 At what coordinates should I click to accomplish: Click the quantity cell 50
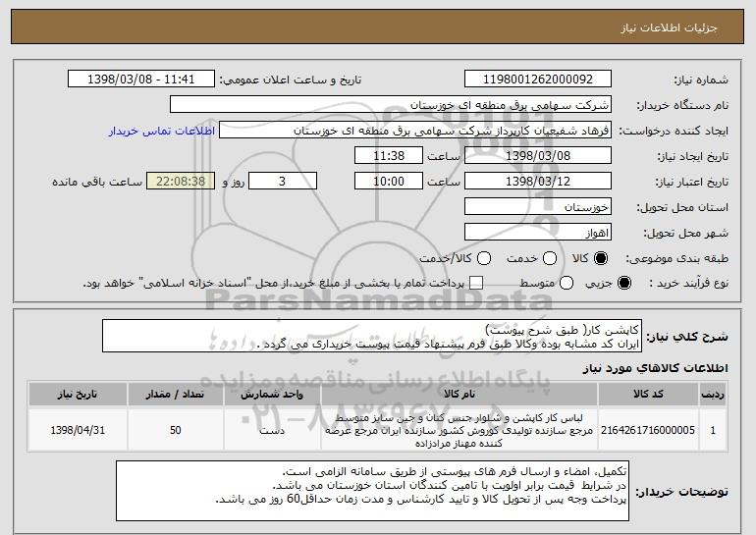(x=175, y=430)
